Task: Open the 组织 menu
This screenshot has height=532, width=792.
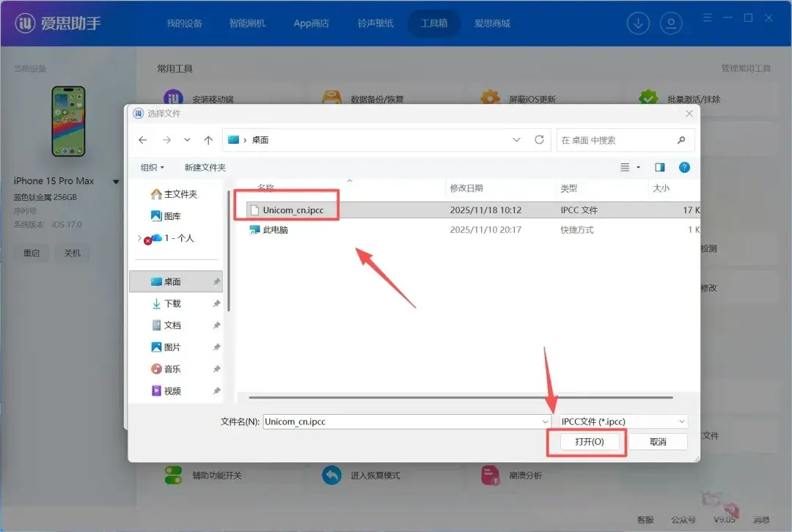Action: (152, 167)
